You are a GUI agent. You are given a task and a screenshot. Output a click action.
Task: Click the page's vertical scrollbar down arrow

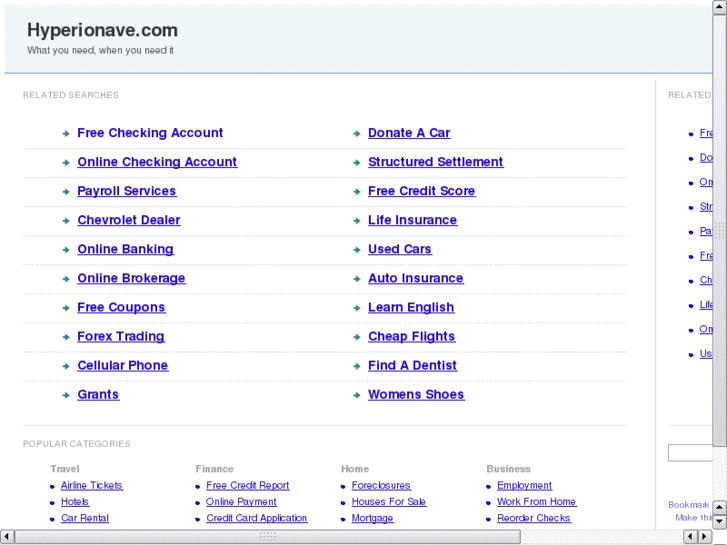point(720,522)
